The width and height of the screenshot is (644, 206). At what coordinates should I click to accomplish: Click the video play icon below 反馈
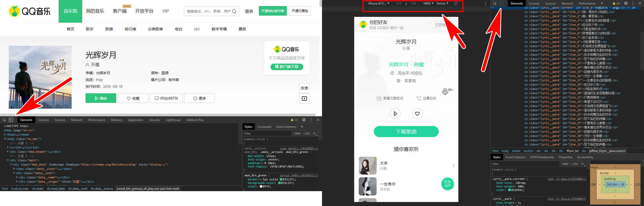tap(304, 98)
